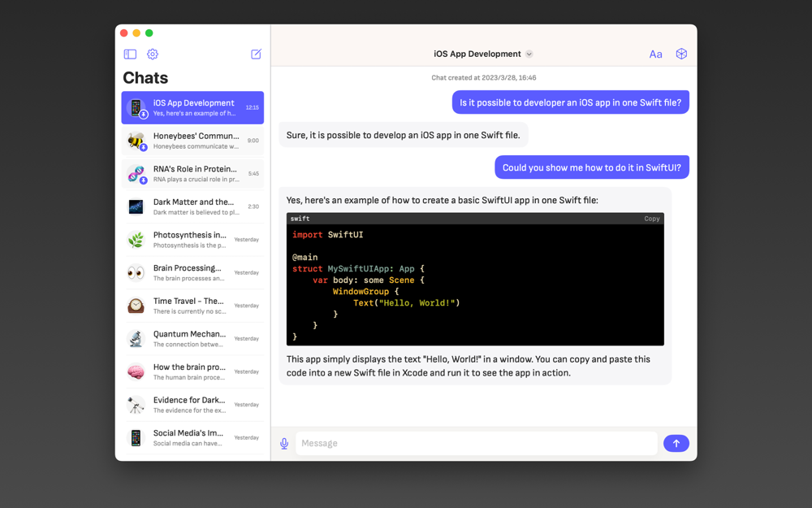Select the Photosynthesis chat
Screen dimensions: 812x508
(192, 240)
